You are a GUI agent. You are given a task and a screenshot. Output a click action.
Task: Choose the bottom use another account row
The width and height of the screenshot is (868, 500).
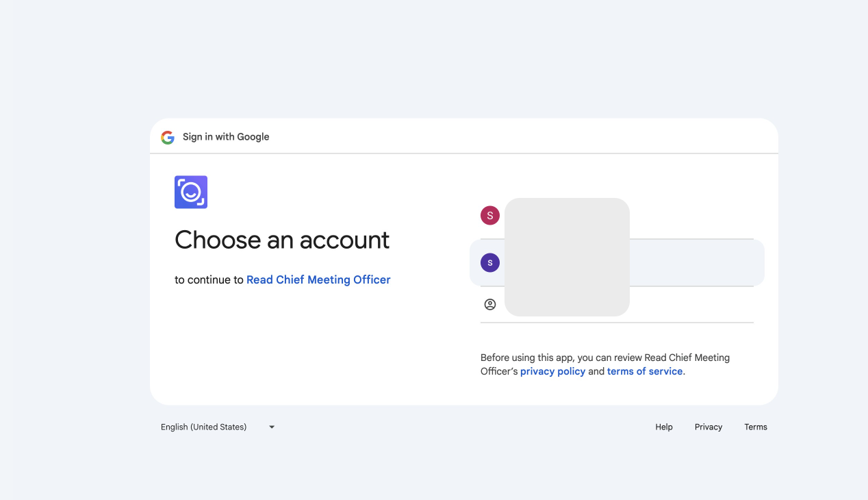tap(617, 305)
